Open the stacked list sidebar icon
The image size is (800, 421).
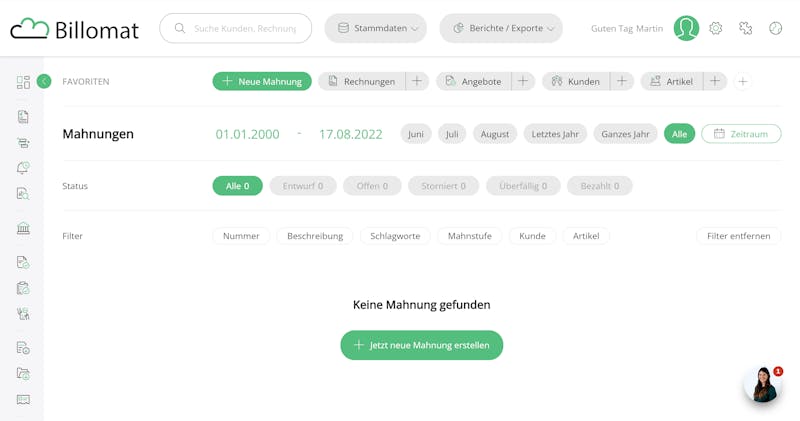tap(23, 143)
